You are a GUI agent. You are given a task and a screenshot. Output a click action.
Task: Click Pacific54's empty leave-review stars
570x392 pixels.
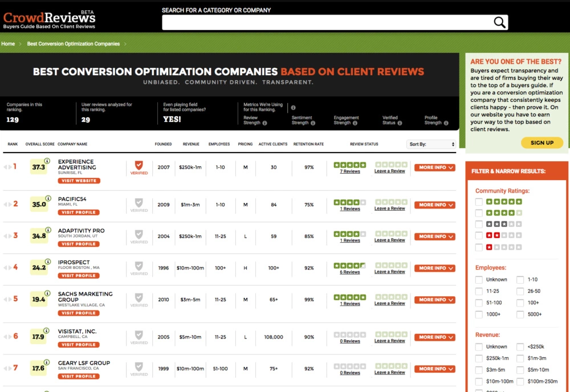(x=391, y=202)
